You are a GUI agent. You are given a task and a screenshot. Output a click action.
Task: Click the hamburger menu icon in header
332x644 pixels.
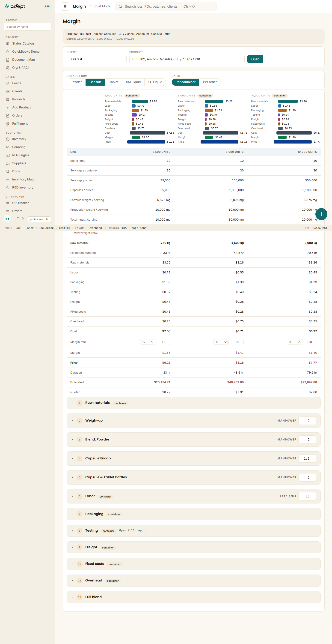pyautogui.click(x=65, y=6)
